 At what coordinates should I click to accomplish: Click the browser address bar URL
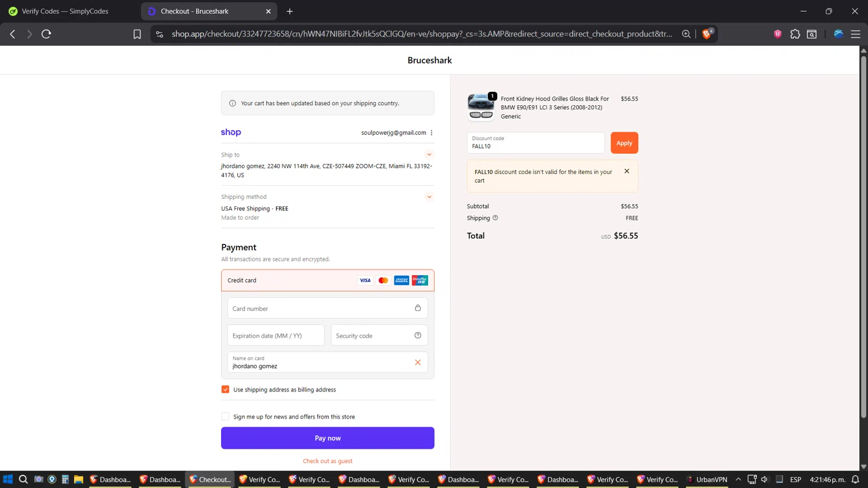coord(422,34)
